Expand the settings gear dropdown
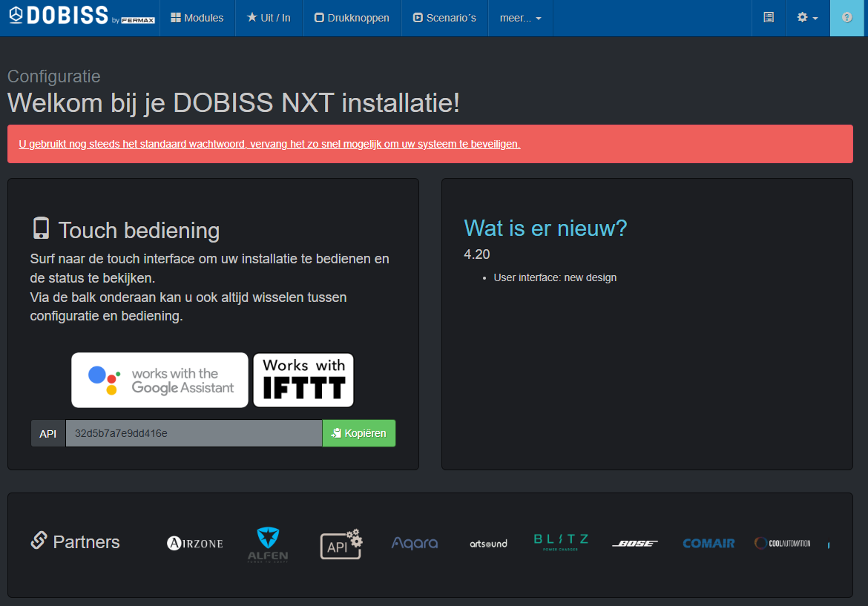 point(807,18)
